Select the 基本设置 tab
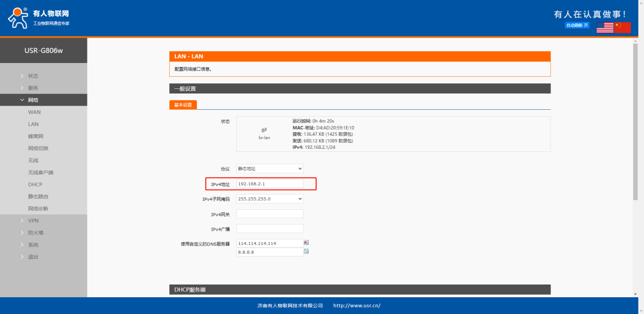This screenshot has height=314, width=644. click(183, 105)
